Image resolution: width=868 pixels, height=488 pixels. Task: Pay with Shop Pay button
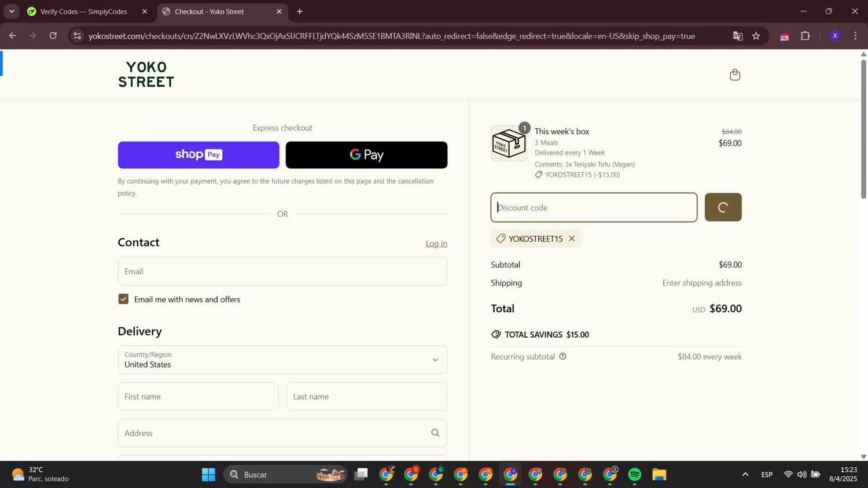[x=198, y=155]
